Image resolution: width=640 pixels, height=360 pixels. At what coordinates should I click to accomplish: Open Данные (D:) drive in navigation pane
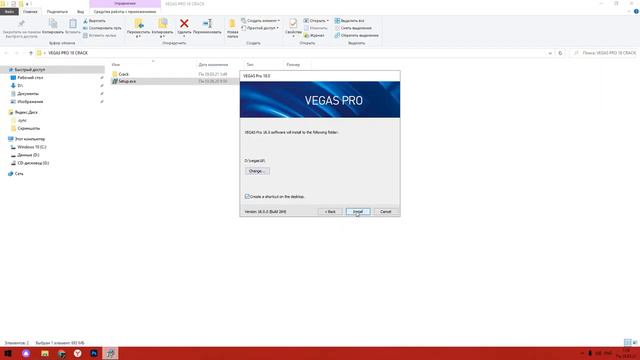pos(28,155)
